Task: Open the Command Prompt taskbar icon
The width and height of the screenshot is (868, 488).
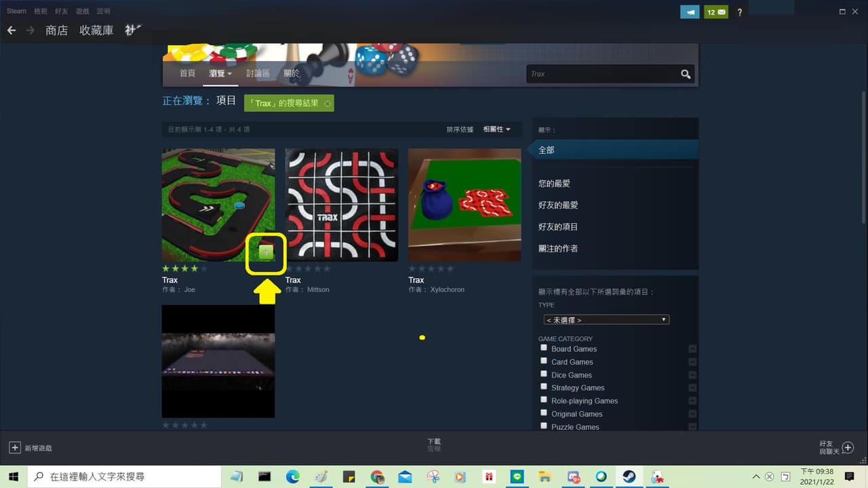Action: (264, 476)
